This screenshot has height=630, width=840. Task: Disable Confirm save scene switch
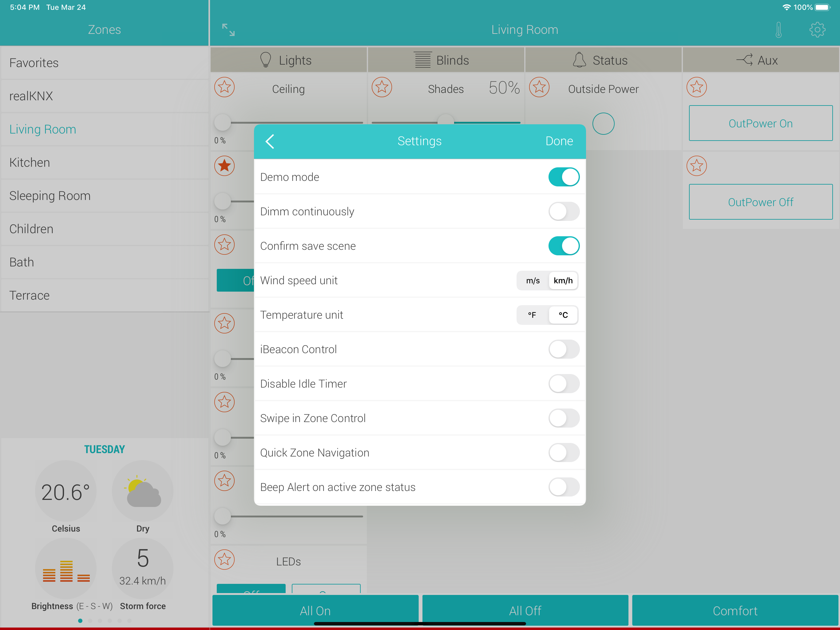point(564,246)
